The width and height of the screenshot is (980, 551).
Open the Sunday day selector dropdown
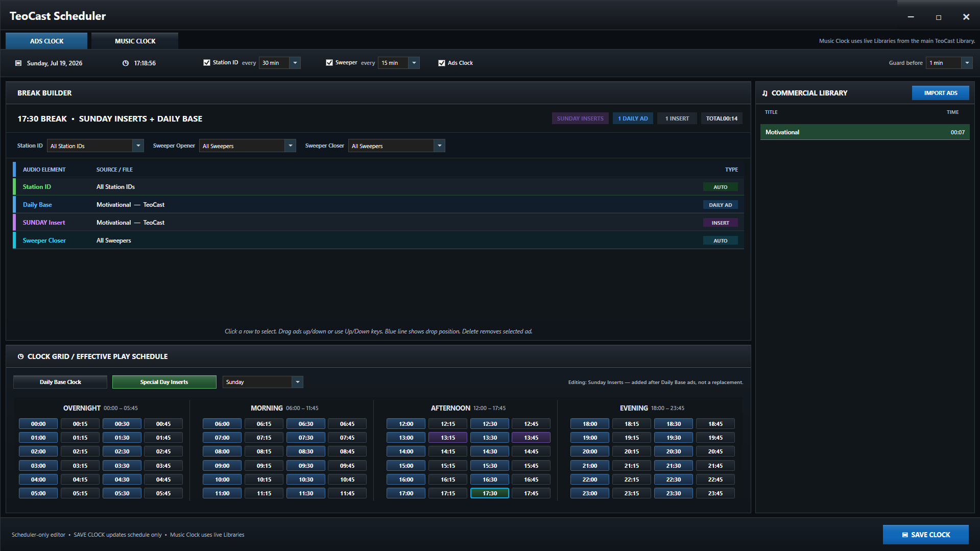tap(262, 382)
